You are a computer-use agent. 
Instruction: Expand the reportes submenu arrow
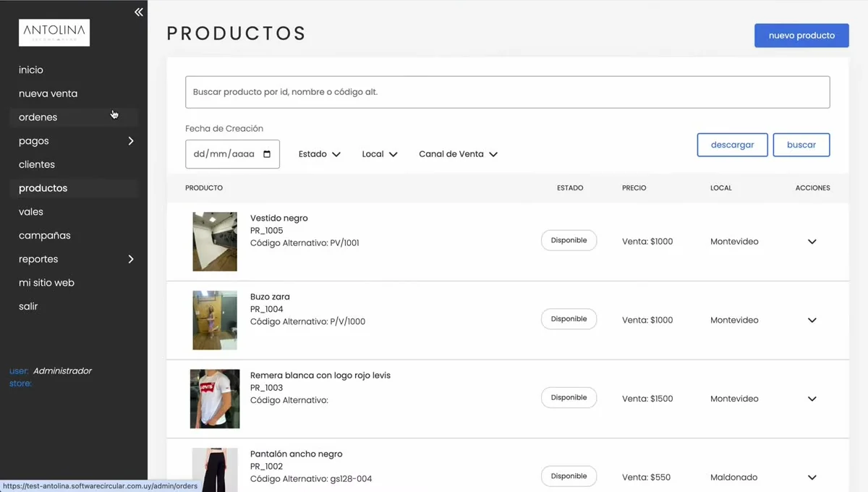(131, 259)
